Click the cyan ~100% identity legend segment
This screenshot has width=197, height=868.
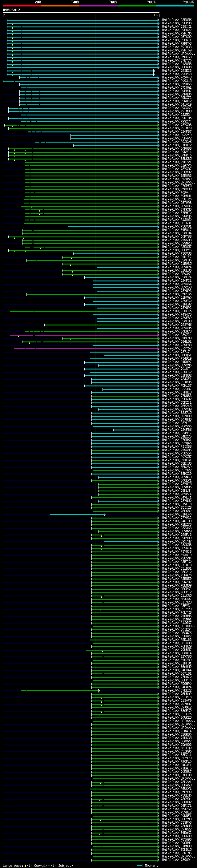pyautogui.click(x=175, y=6)
